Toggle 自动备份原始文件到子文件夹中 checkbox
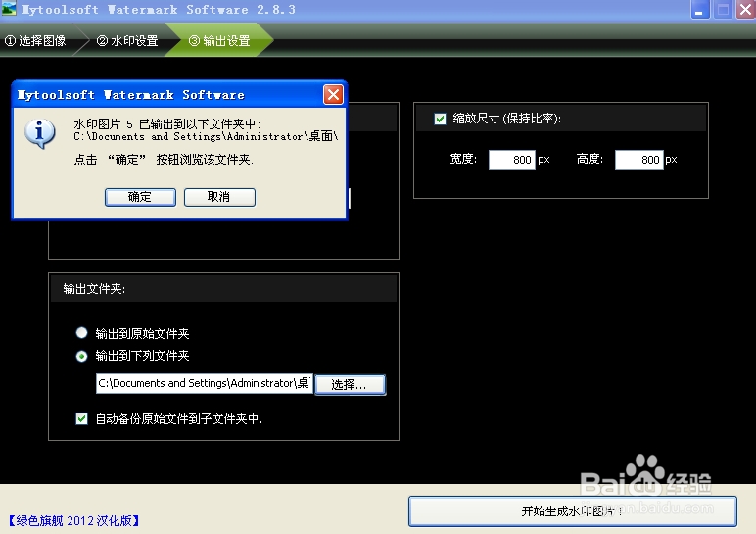Image resolution: width=756 pixels, height=534 pixels. pyautogui.click(x=82, y=418)
